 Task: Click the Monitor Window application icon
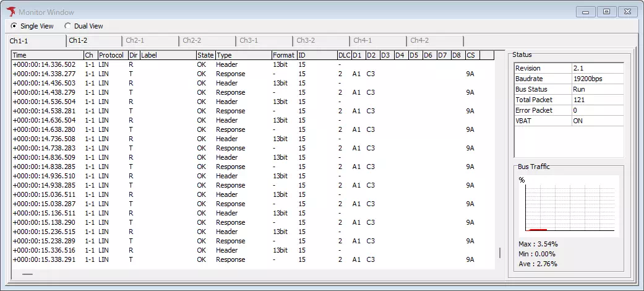[x=11, y=12]
